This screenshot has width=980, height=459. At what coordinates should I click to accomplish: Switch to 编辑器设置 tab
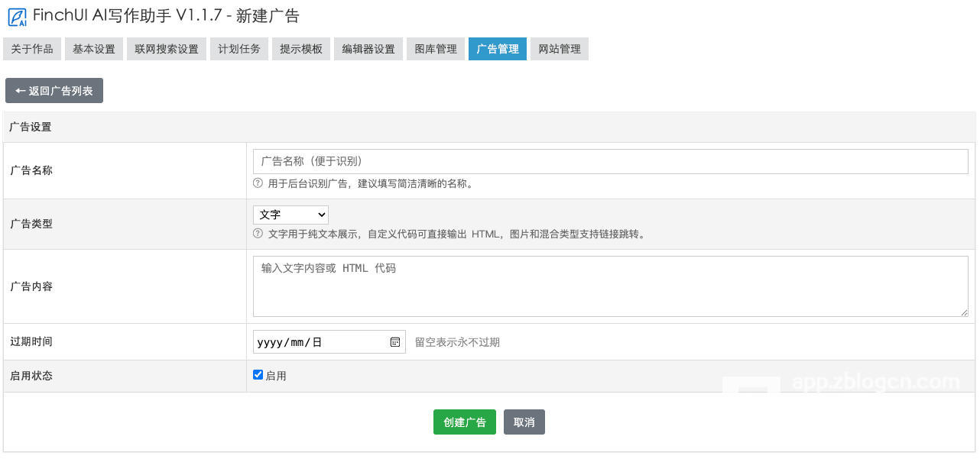tap(368, 49)
